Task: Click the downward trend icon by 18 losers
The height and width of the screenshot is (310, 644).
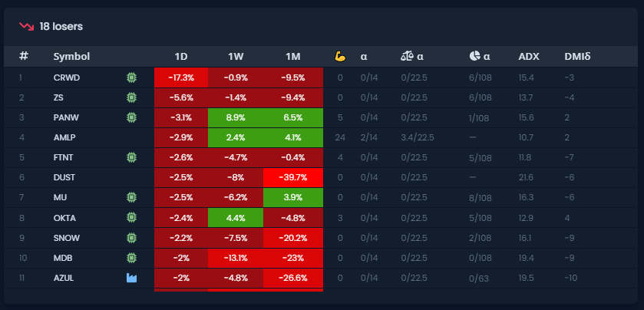Action: 27,27
